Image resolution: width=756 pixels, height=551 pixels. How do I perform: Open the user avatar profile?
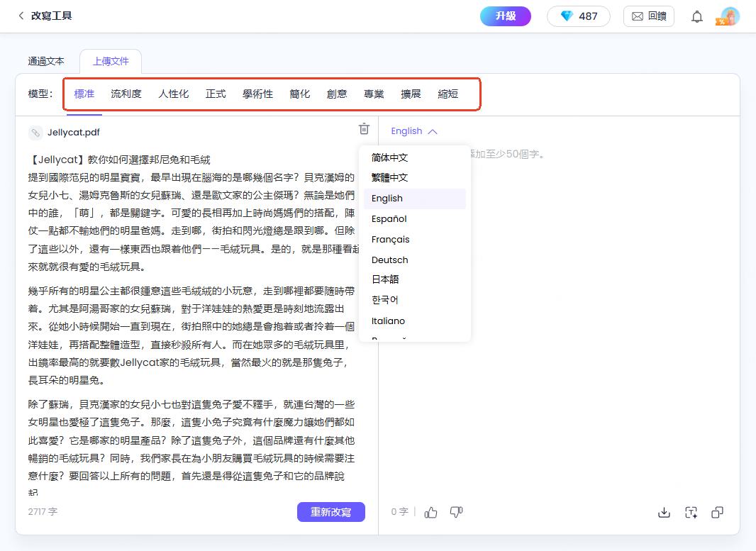(x=730, y=16)
